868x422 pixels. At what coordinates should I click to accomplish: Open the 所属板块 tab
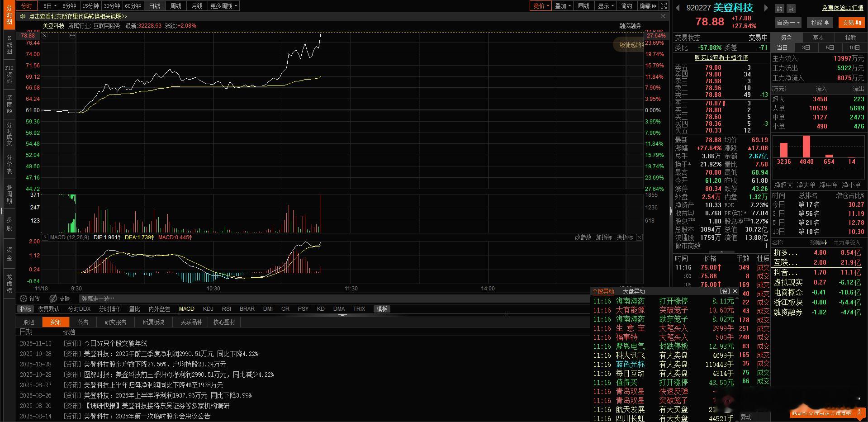click(153, 322)
